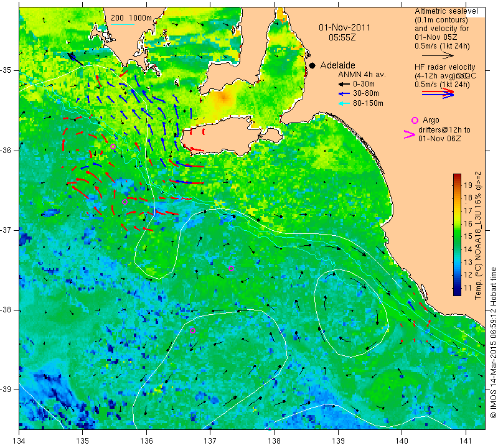The image size is (498, 448).
Task: Click the magenta drifters arrowhead legend symbol
Action: [410, 134]
